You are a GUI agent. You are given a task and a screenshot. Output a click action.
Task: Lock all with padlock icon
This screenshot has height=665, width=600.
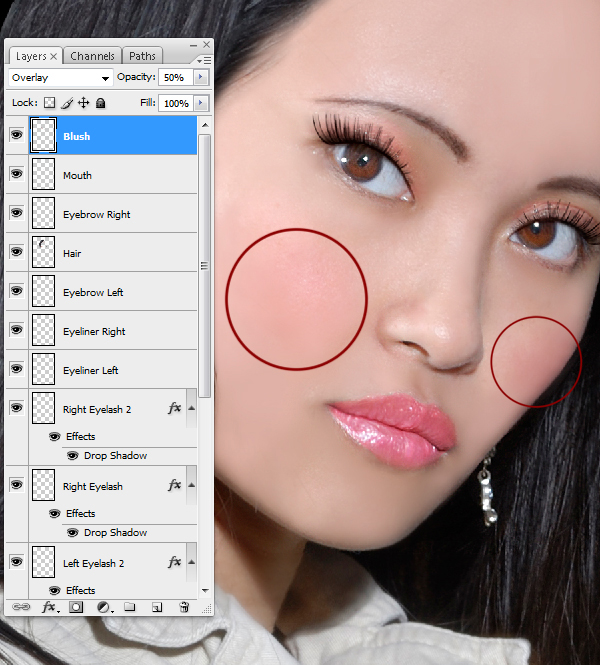click(100, 103)
